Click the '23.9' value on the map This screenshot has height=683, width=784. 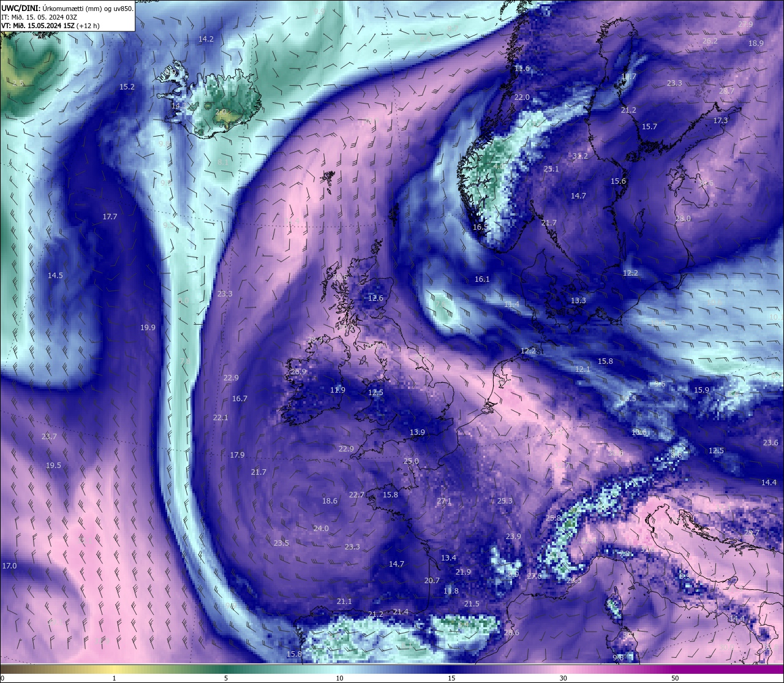pos(513,537)
